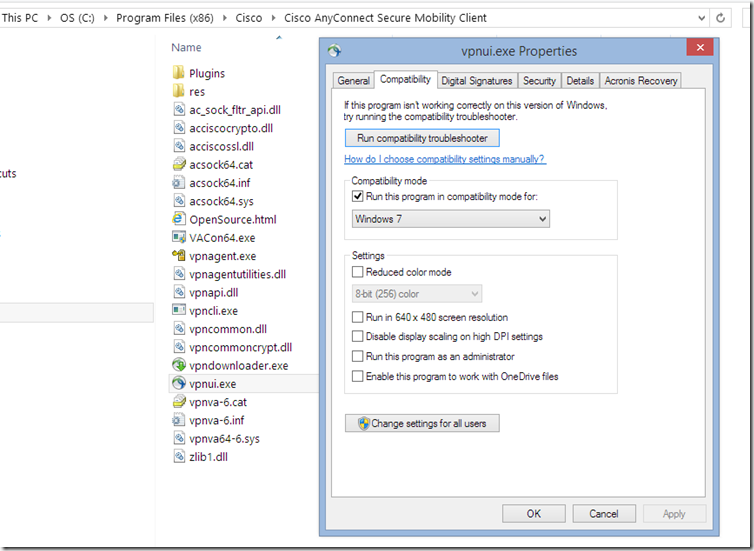Click the Properties dialog title bar icon
This screenshot has width=754, height=551.
click(x=335, y=50)
